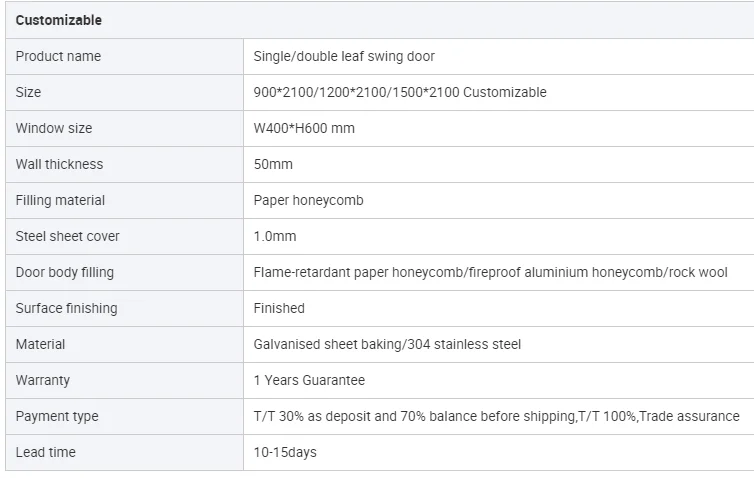This screenshot has height=478, width=754.
Task: Select the 900*2100/1200*2100/1500*2100 Customizable text
Action: click(x=400, y=92)
